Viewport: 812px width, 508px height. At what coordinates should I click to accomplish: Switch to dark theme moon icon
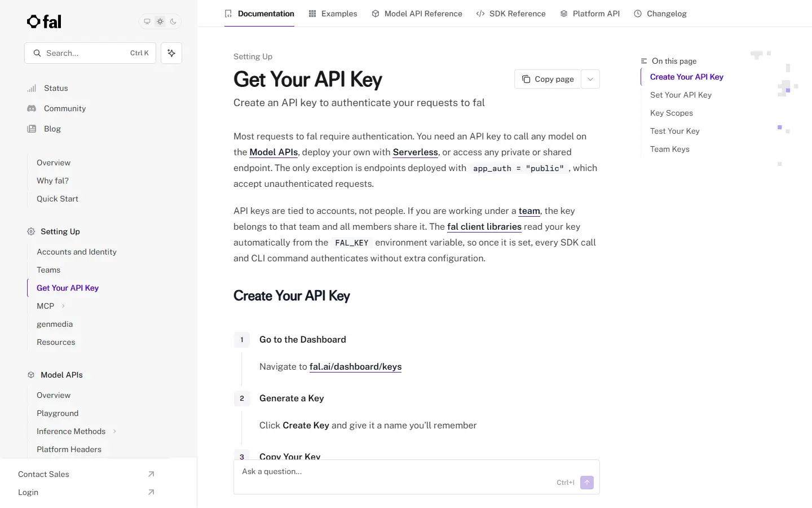tap(173, 21)
